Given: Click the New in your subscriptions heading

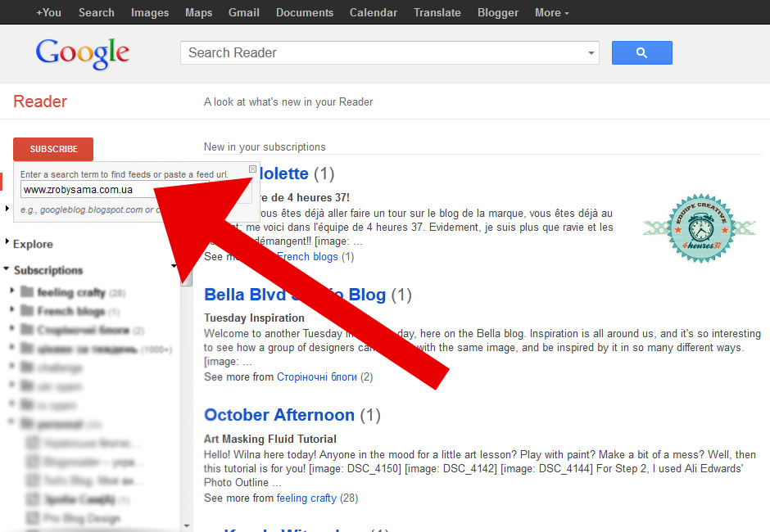Looking at the screenshot, I should click(265, 147).
